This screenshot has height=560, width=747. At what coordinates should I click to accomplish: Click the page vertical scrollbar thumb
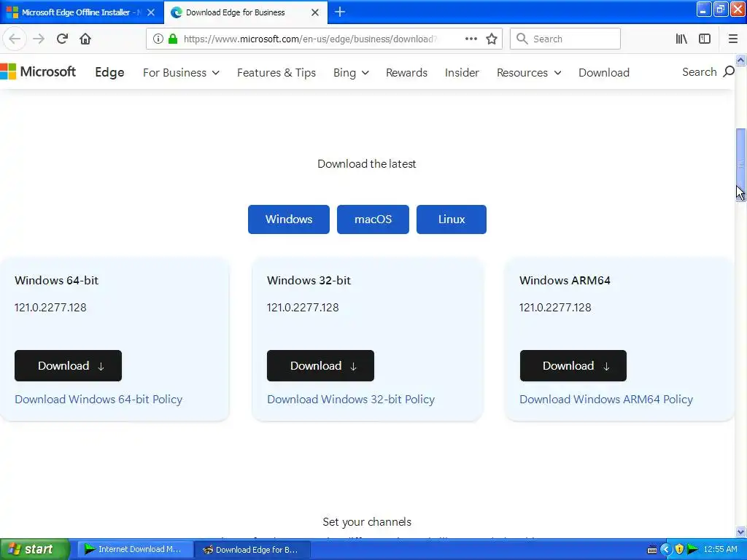(740, 165)
